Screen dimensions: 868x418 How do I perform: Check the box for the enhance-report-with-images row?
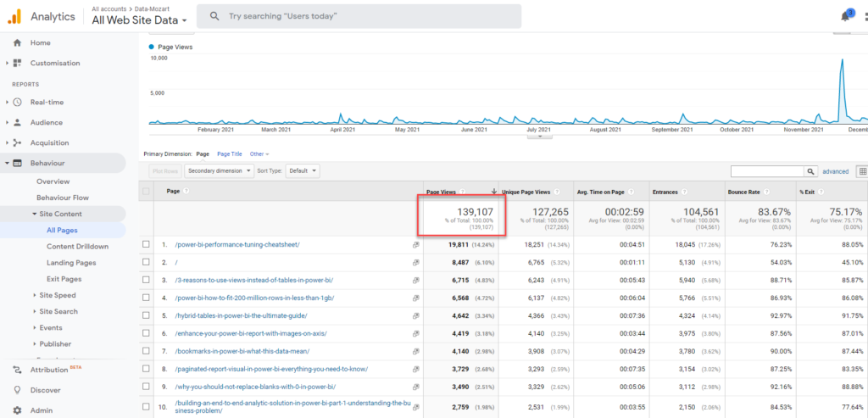(146, 333)
